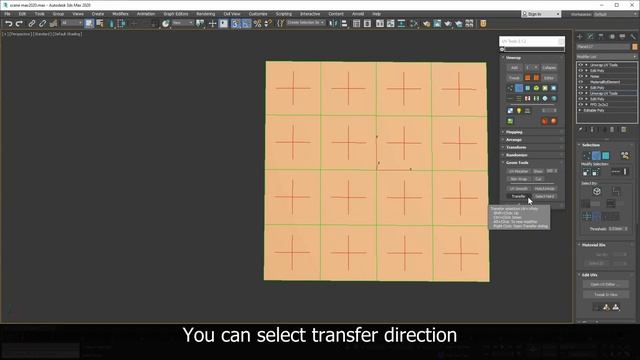Open the Sign In dropdown
Viewport: 640px width, 360px height.
(x=541, y=14)
